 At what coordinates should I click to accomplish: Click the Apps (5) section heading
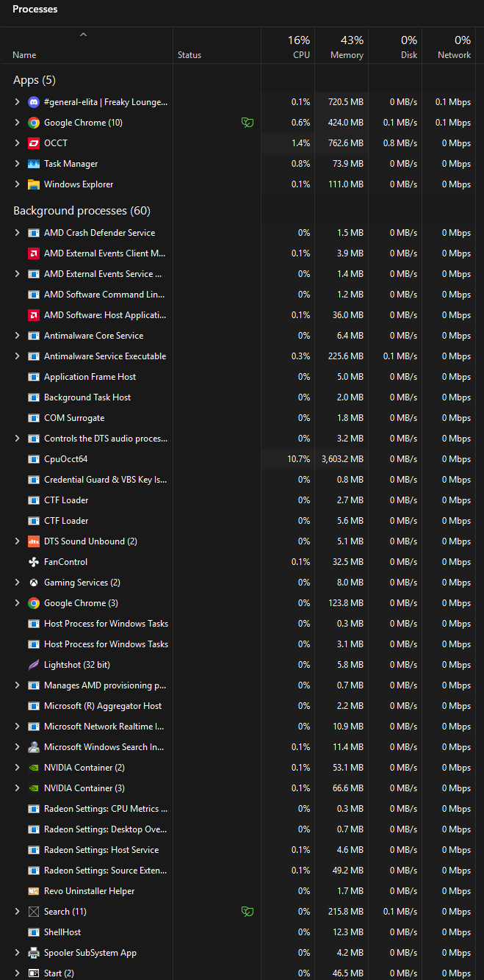pos(35,80)
